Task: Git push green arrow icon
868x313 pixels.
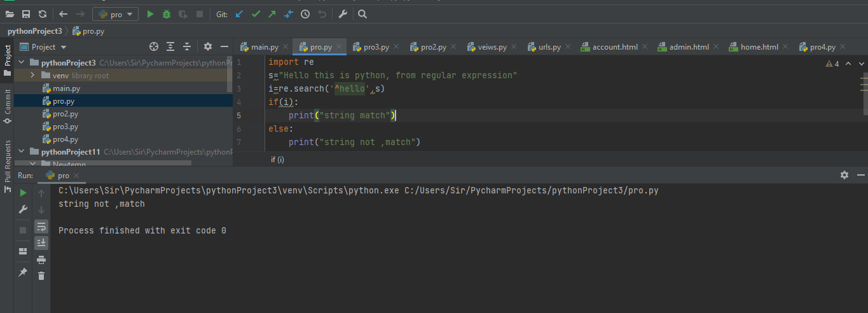Action: point(272,14)
